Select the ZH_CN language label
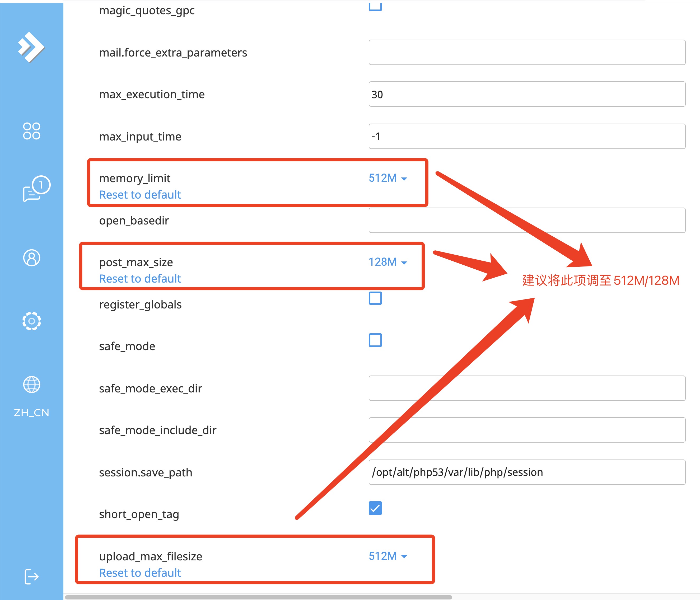This screenshot has width=700, height=600. click(31, 412)
